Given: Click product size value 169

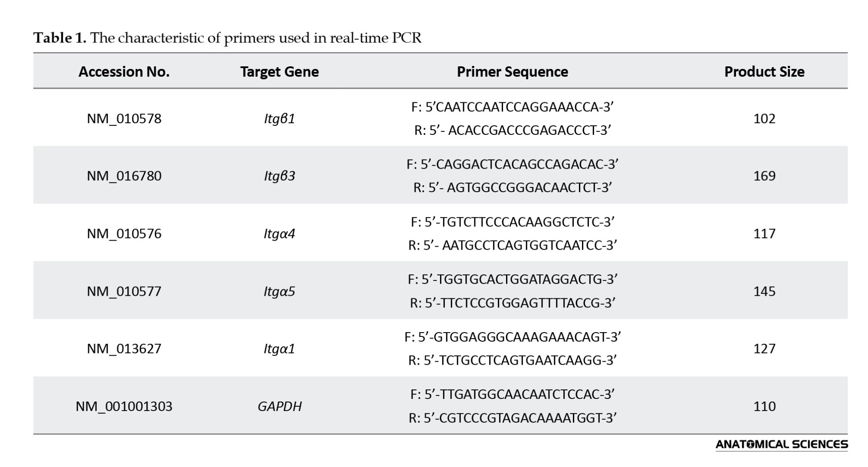Looking at the screenshot, I should [x=764, y=176].
